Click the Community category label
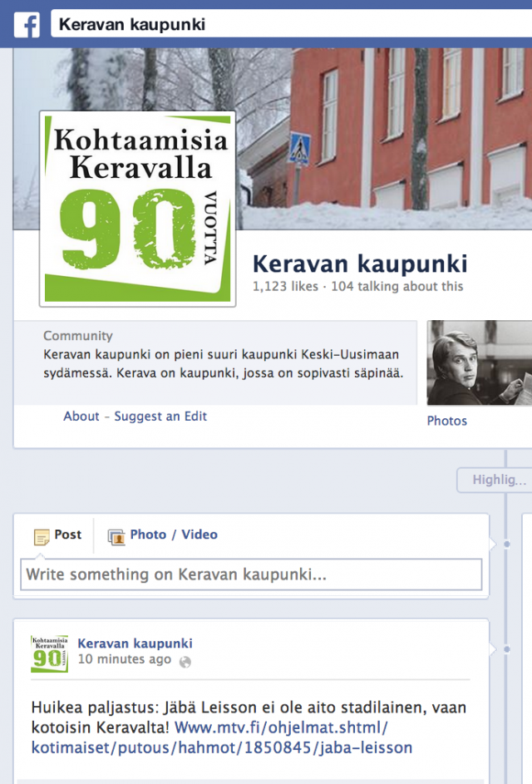This screenshot has height=784, width=532. [x=78, y=336]
